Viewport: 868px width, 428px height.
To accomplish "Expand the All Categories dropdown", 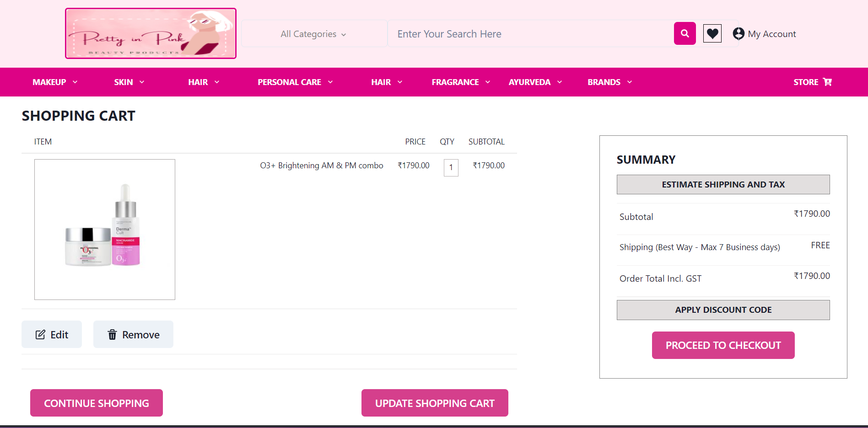I will pyautogui.click(x=314, y=34).
